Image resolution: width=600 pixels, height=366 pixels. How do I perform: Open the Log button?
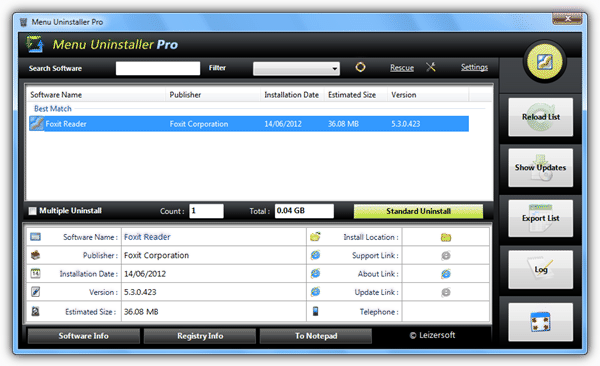540,270
